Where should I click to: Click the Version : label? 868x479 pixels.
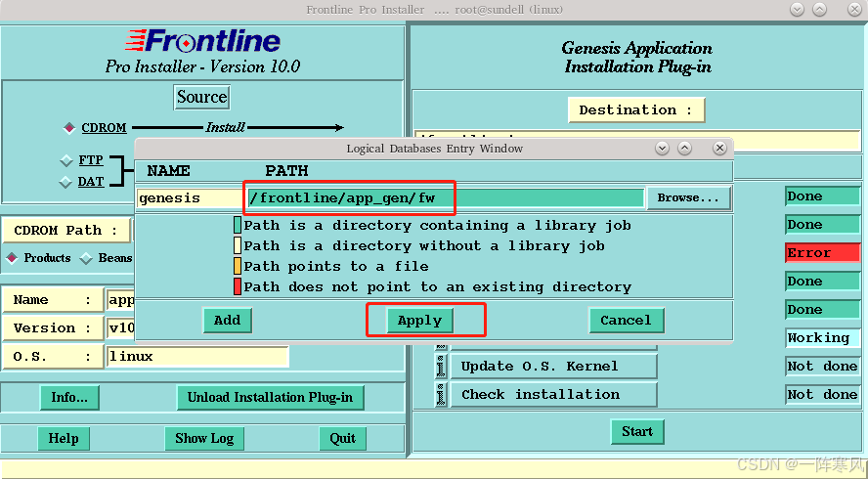point(53,328)
